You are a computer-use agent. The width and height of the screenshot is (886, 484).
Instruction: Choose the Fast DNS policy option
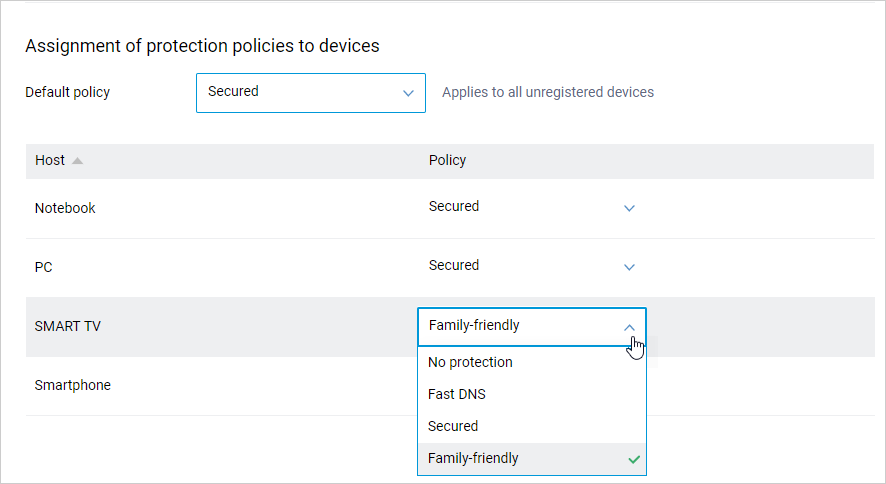[456, 394]
